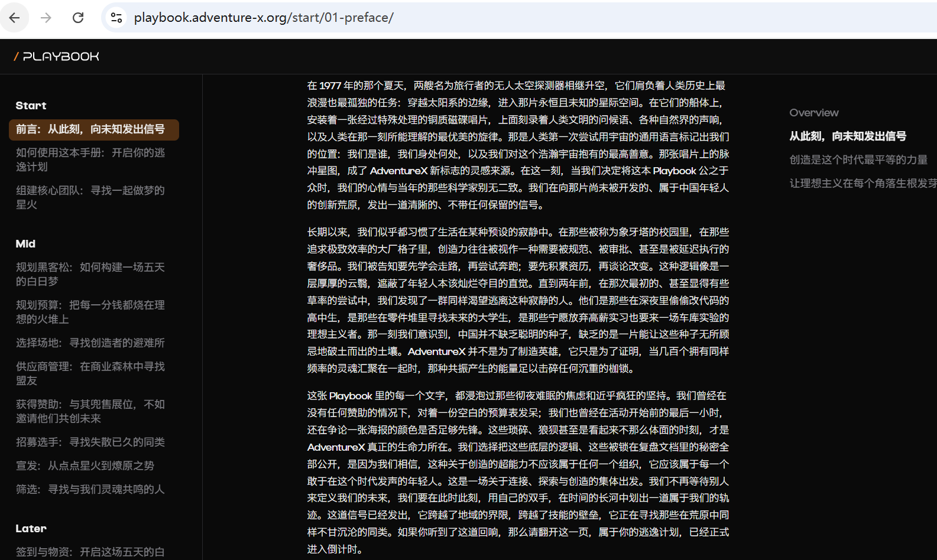Click the Later section heading in sidebar
The image size is (937, 560).
(31, 529)
